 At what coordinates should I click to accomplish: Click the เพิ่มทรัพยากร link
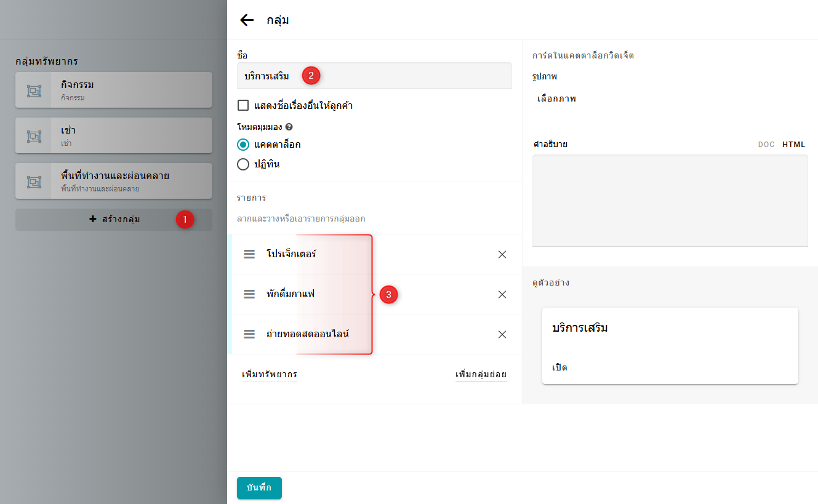click(x=270, y=374)
